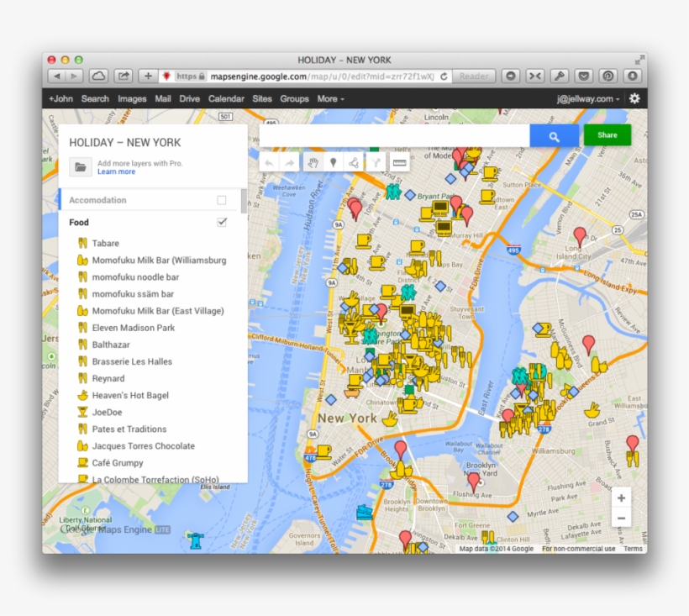689x616 pixels.
Task: Select Eleven Madison Park entry
Action: tap(133, 328)
